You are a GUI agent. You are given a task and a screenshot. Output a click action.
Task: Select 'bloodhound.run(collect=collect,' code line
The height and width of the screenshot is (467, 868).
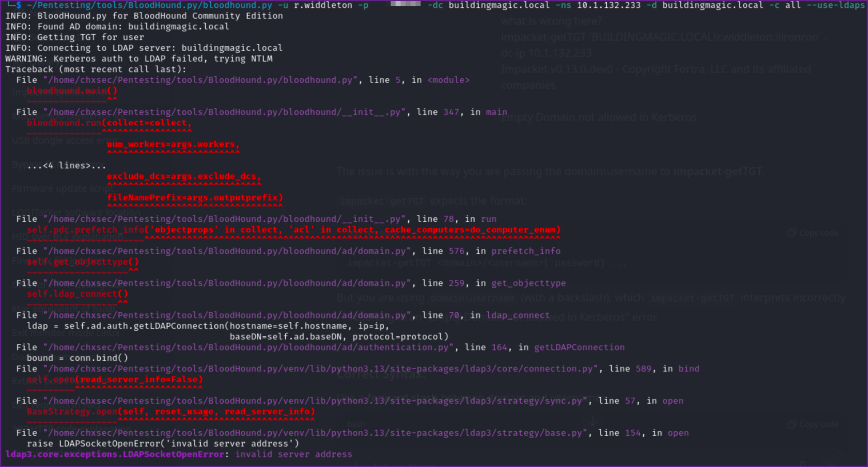point(109,123)
